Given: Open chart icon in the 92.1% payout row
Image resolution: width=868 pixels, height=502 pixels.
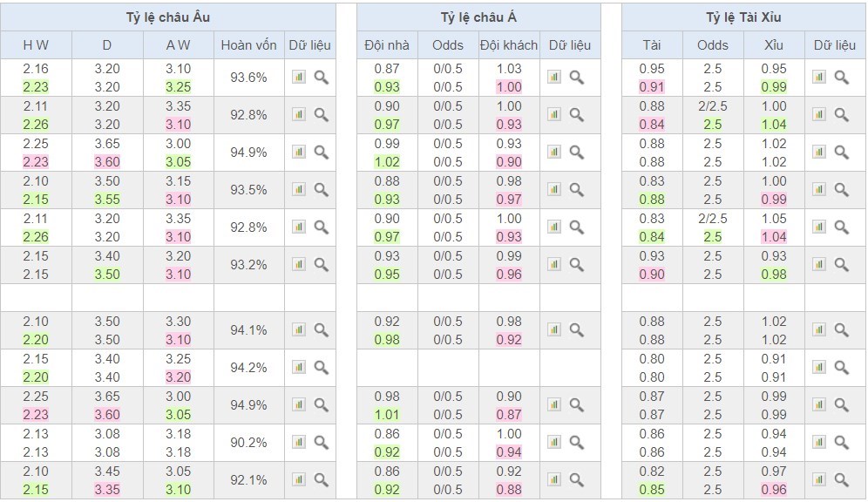Looking at the screenshot, I should [299, 479].
